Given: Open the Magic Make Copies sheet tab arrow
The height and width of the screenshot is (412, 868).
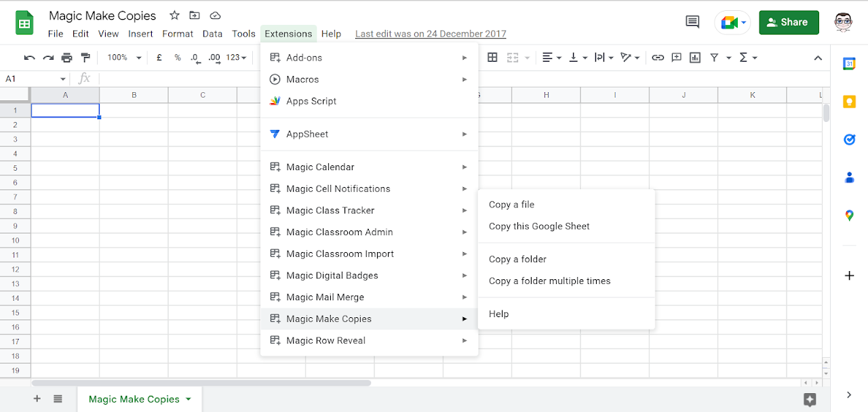Looking at the screenshot, I should pyautogui.click(x=189, y=399).
